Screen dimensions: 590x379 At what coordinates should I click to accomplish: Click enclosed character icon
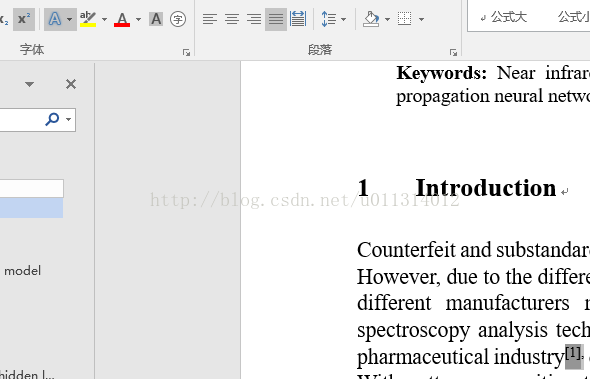tap(178, 19)
